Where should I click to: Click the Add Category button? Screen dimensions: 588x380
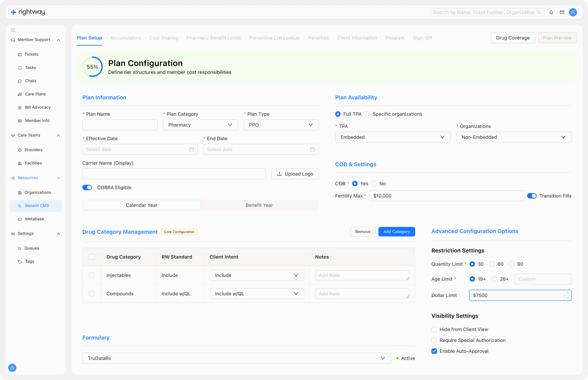396,232
